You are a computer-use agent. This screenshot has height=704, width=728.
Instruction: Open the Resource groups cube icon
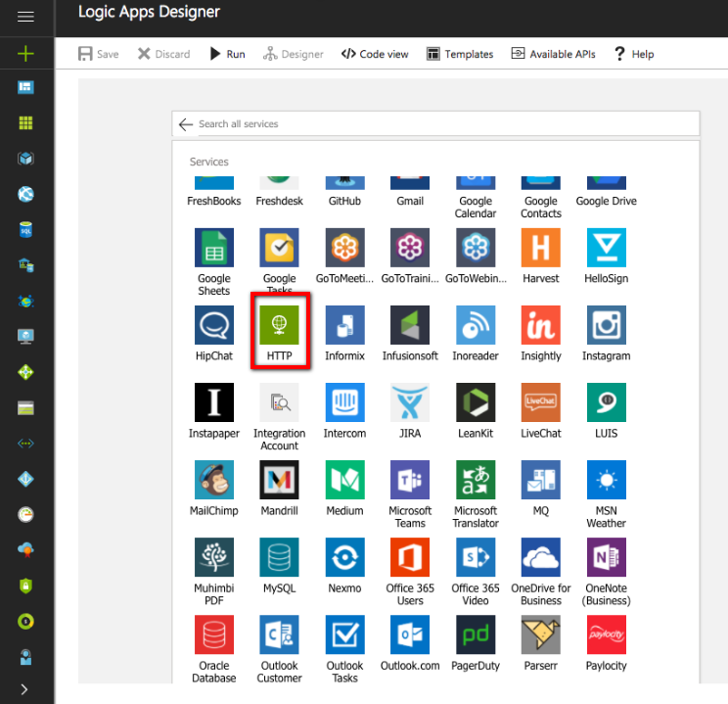25,159
